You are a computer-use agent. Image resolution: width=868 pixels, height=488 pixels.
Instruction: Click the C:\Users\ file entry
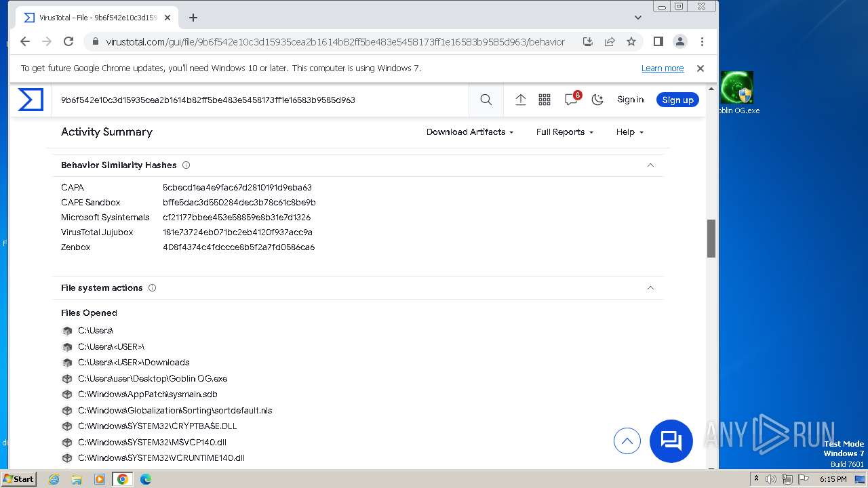pos(96,331)
